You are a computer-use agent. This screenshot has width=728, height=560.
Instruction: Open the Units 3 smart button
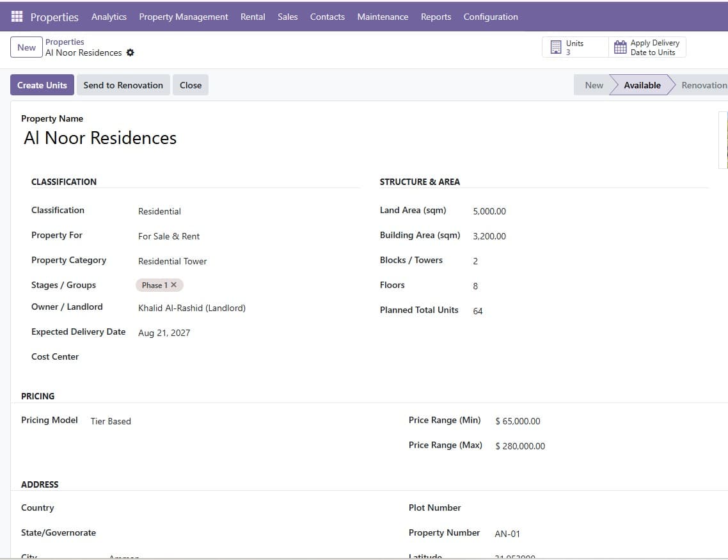pyautogui.click(x=575, y=47)
